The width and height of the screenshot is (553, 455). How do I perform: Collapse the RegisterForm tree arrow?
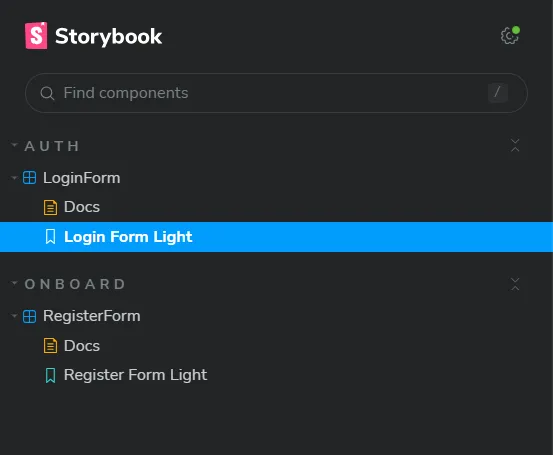[x=14, y=316]
